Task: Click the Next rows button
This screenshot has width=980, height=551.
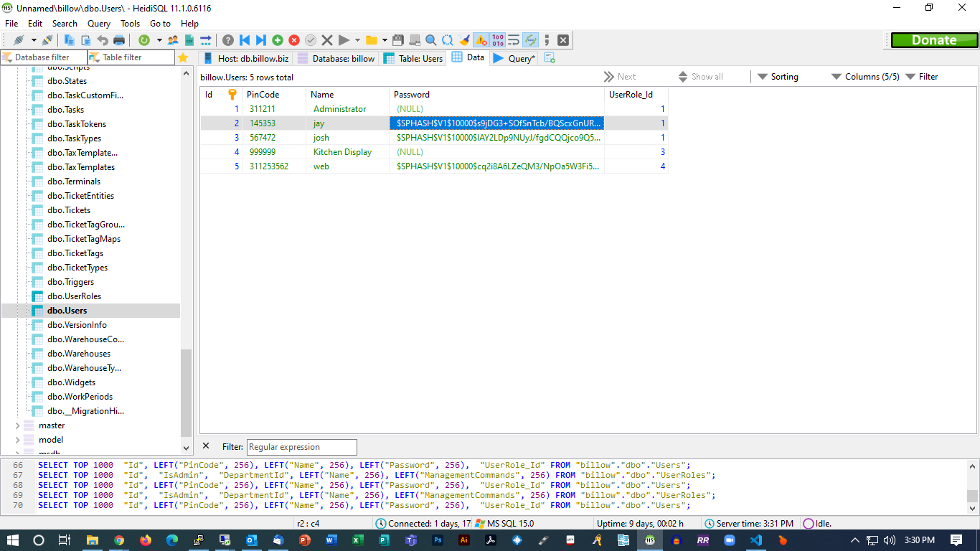Action: pos(620,77)
